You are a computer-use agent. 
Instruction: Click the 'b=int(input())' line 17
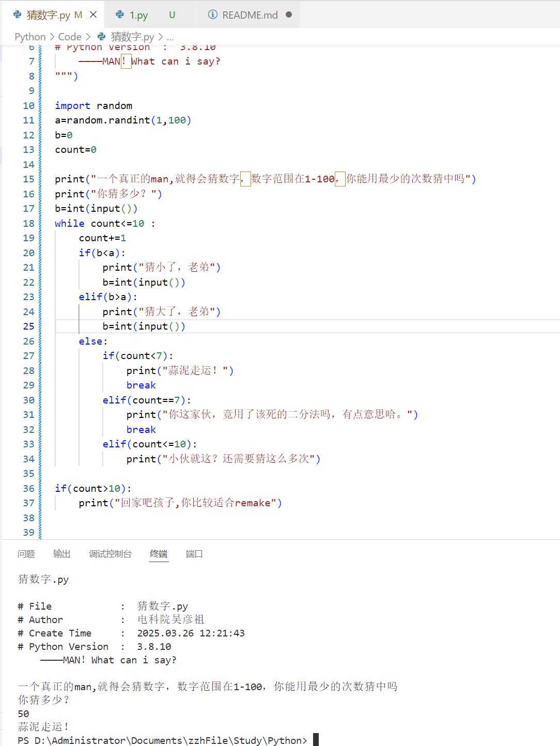pyautogui.click(x=96, y=208)
